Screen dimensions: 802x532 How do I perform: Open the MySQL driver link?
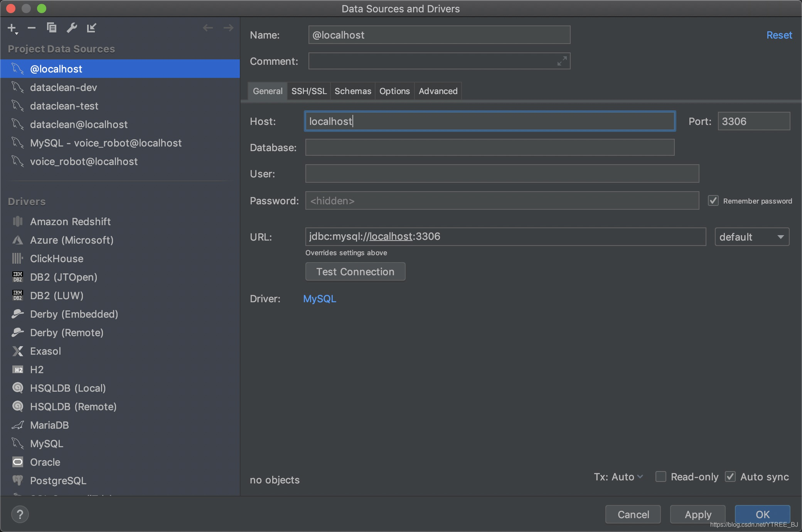(x=320, y=299)
